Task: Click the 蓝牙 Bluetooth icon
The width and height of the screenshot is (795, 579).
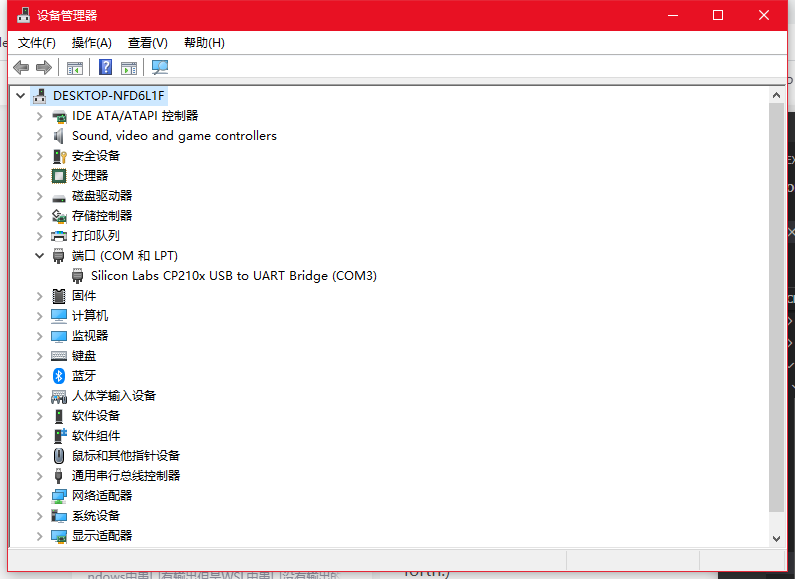Action: [x=59, y=376]
